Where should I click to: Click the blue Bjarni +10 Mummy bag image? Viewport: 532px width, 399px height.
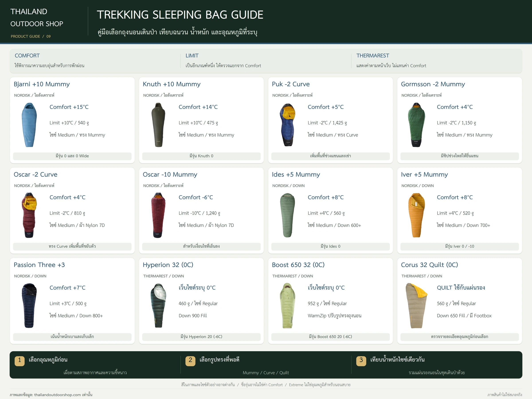point(29,125)
